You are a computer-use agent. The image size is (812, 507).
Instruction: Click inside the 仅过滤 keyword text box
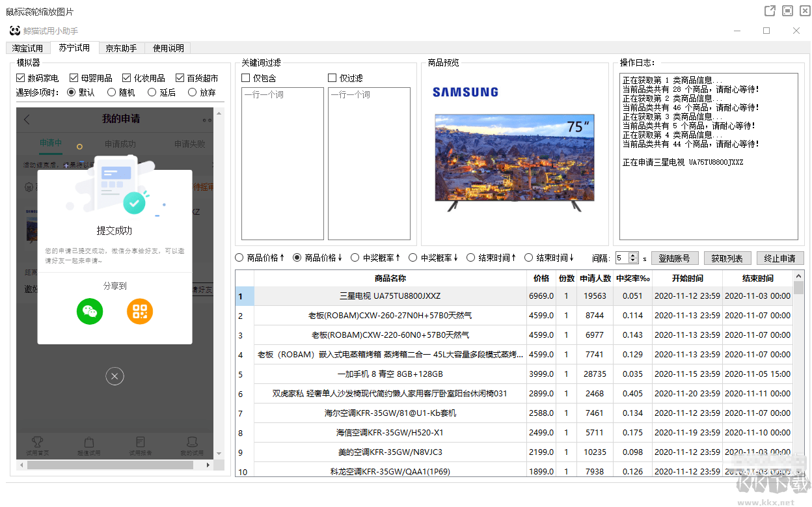[x=369, y=163]
